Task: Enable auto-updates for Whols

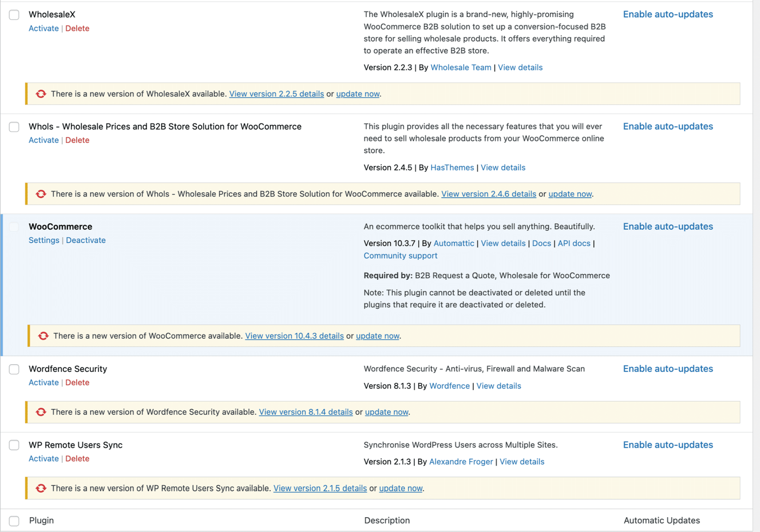Action: (x=668, y=126)
